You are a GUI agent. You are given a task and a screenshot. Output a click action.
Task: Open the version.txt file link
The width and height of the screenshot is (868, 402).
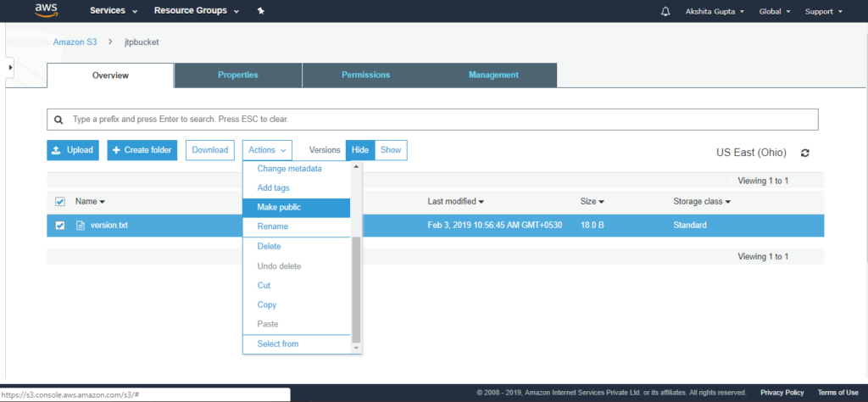[109, 226]
